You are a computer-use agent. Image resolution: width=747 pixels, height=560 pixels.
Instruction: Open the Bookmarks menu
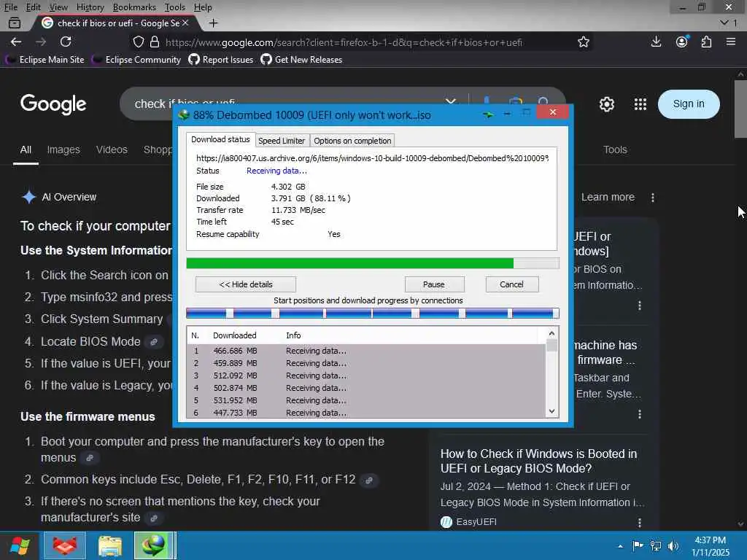pyautogui.click(x=134, y=7)
